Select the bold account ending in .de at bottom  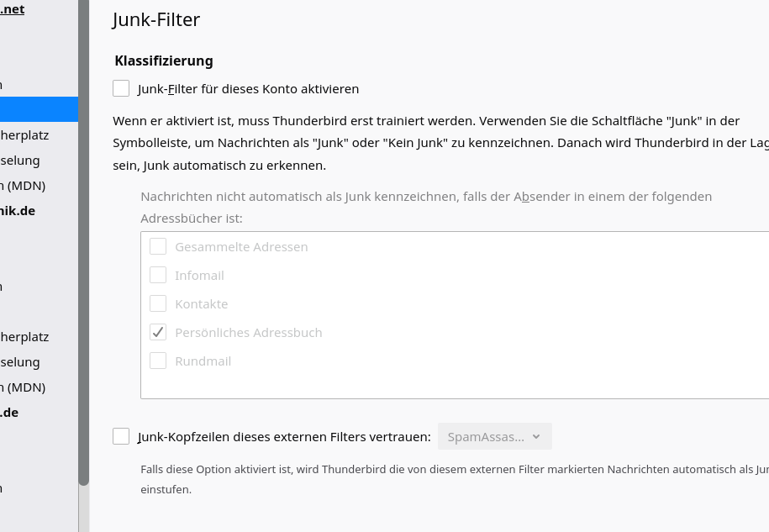coord(10,413)
